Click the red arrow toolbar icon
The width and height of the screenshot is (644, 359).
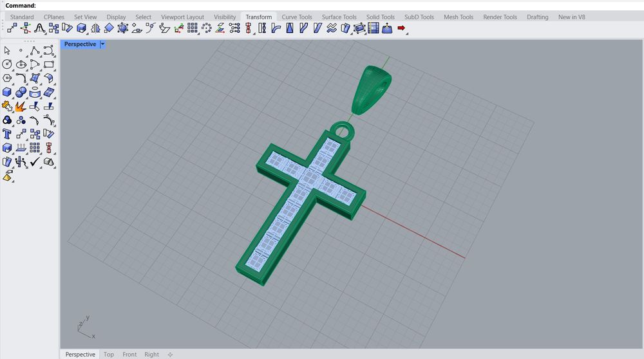tap(402, 28)
